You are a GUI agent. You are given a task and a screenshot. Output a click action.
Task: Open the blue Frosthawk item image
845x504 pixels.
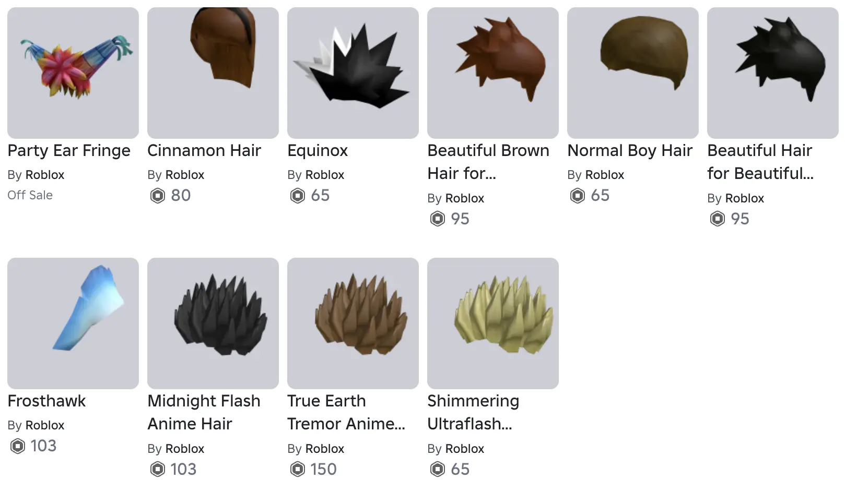73,323
